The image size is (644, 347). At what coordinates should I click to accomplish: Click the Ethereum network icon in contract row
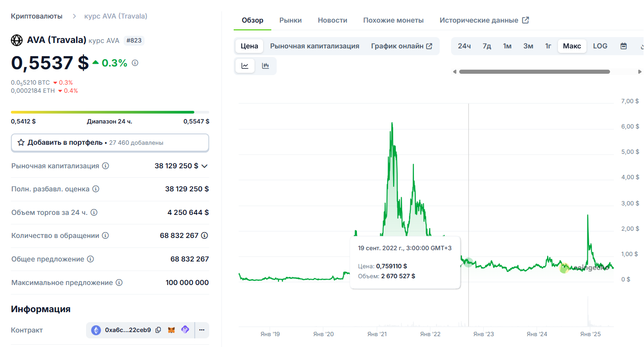click(x=96, y=330)
